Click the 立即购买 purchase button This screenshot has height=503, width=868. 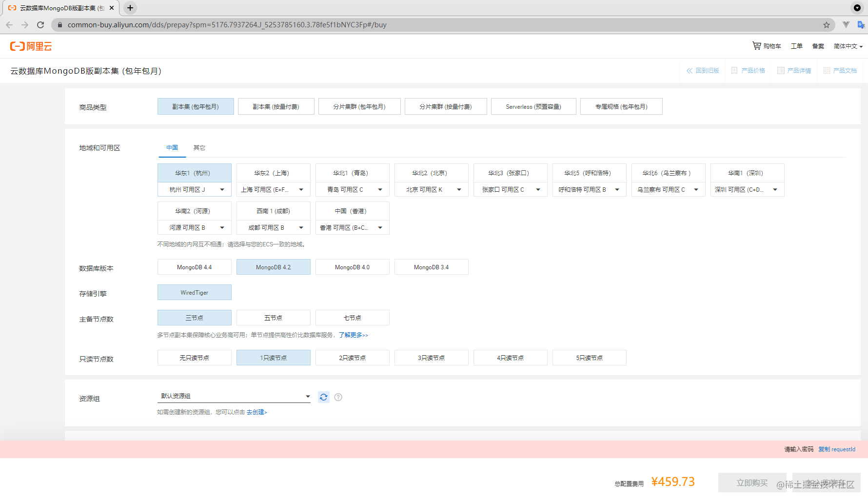[751, 483]
